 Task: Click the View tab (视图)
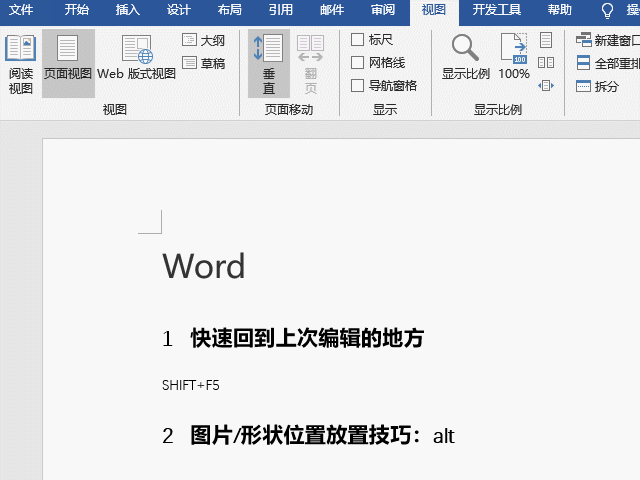pyautogui.click(x=434, y=11)
